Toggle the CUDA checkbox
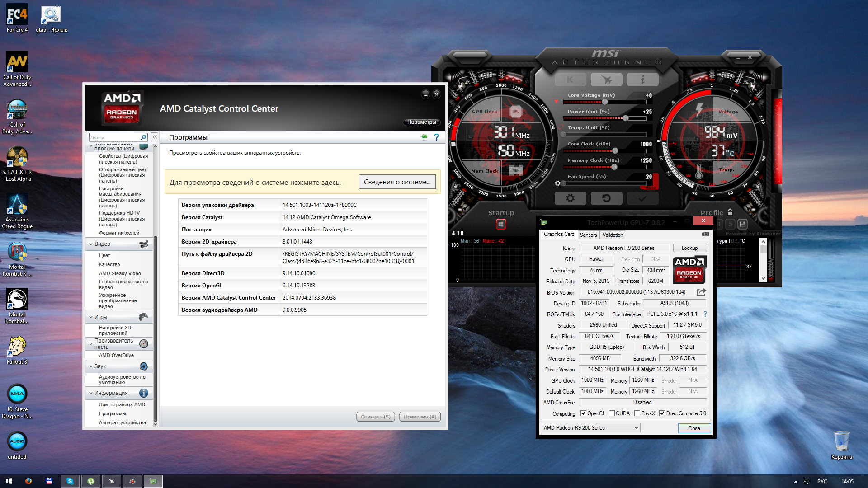868x488 pixels. [612, 413]
